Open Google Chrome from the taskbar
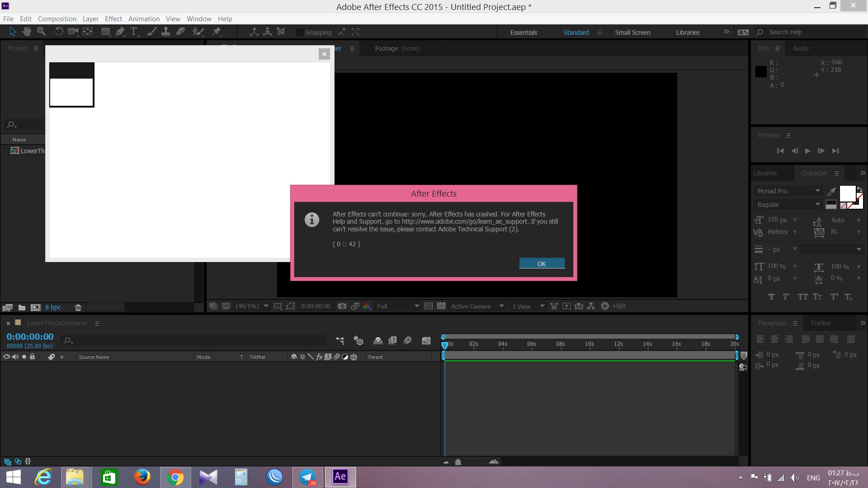This screenshot has height=488, width=868. coord(175,477)
